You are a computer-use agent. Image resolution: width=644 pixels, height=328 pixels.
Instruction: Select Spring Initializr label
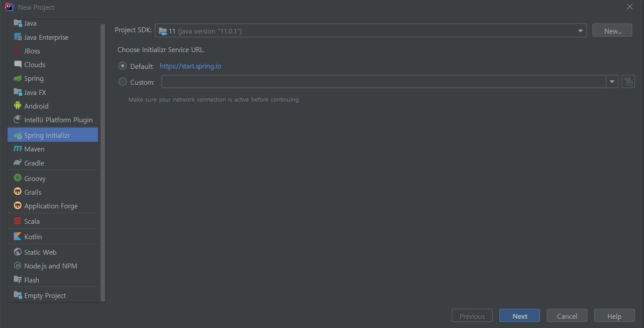click(47, 135)
